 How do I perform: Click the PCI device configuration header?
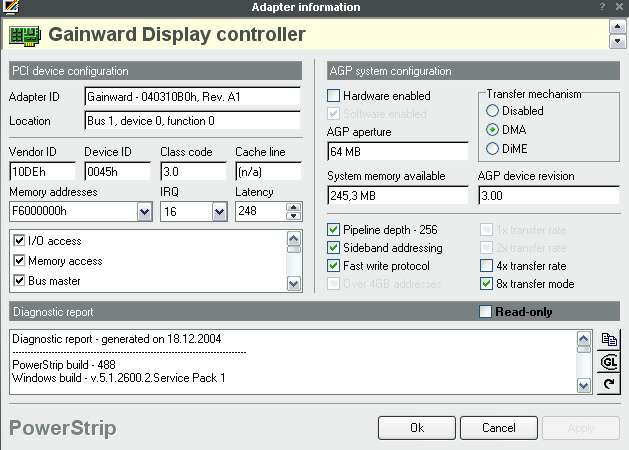(x=155, y=71)
